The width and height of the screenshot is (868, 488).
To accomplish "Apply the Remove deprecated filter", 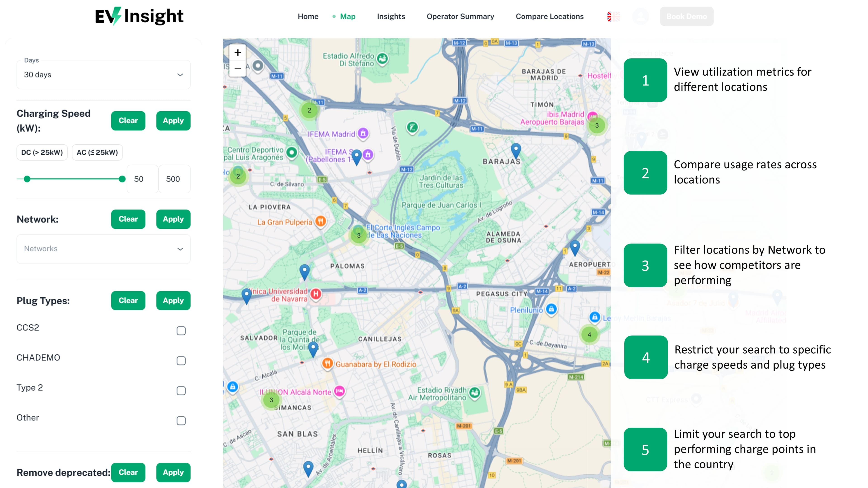I will coord(173,472).
